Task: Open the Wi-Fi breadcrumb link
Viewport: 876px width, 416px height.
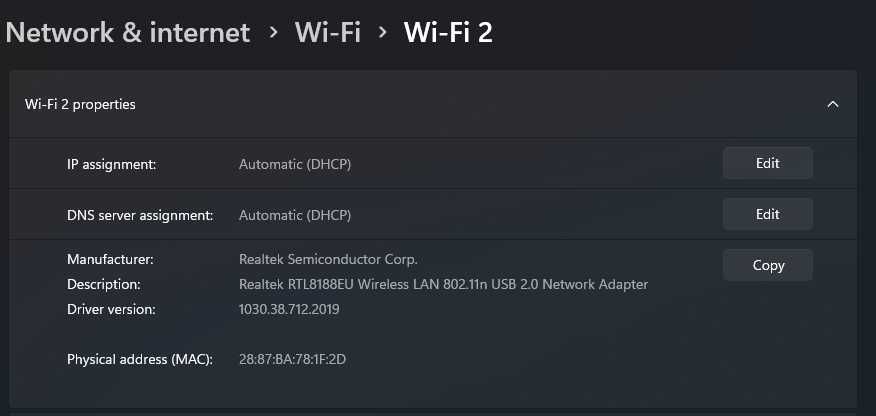Action: [x=327, y=32]
